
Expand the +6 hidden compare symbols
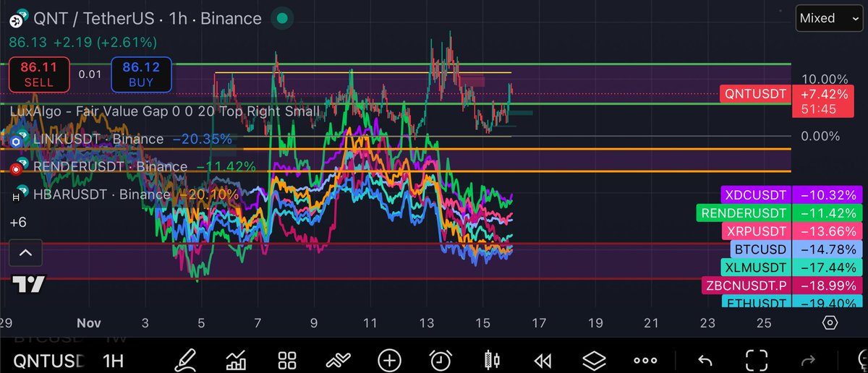pos(18,223)
